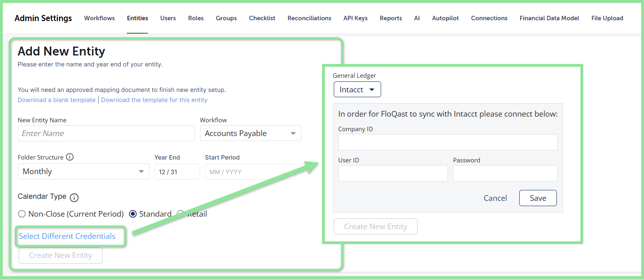Go to the Reconciliations tab

(x=309, y=18)
